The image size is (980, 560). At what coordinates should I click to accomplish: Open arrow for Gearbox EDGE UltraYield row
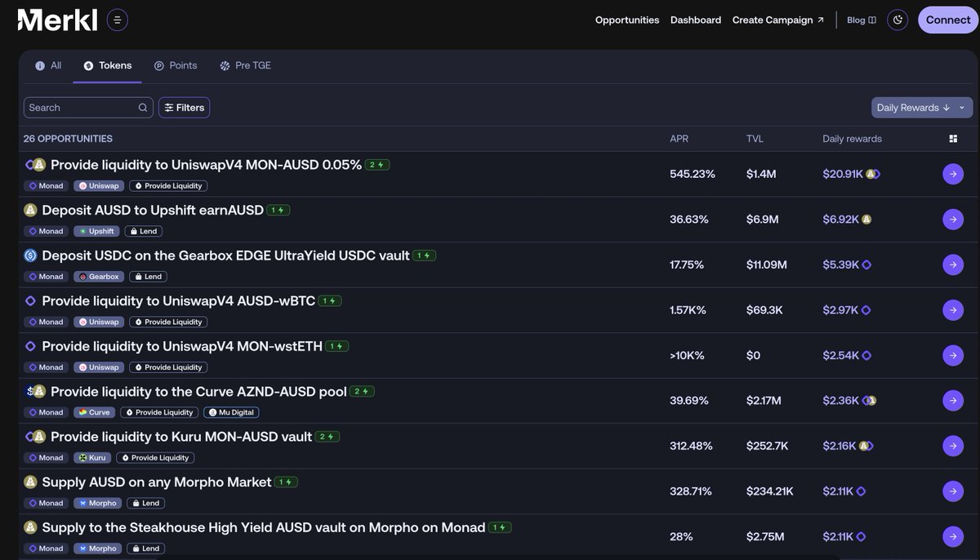pyautogui.click(x=953, y=264)
